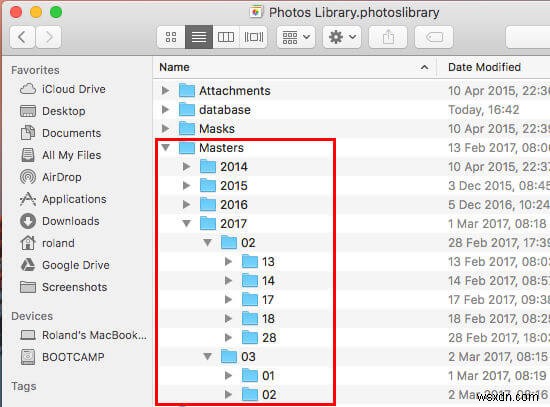Image resolution: width=550 pixels, height=407 pixels.
Task: Click the '3 Dec 2015' date cell
Action: point(499,185)
